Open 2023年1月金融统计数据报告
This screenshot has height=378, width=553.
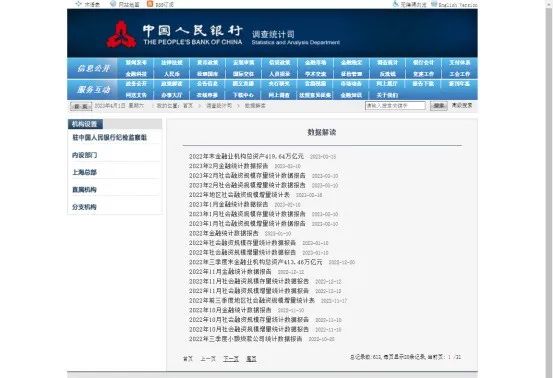(x=229, y=205)
